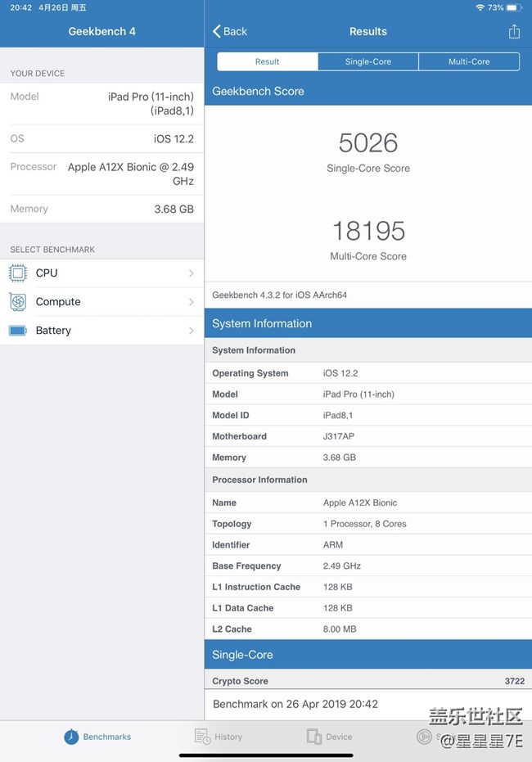Screen dimensions: 532x762
Task: Select the Battery benchmark label
Action: coord(53,331)
